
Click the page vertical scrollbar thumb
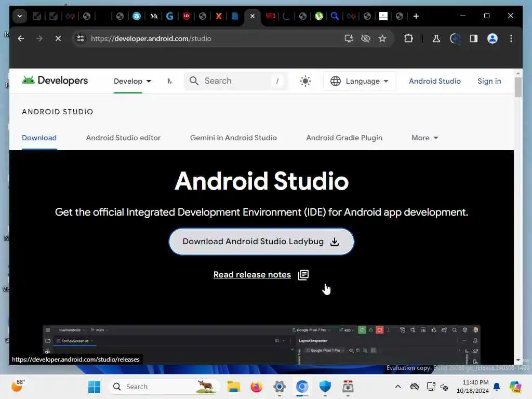pyautogui.click(x=518, y=87)
